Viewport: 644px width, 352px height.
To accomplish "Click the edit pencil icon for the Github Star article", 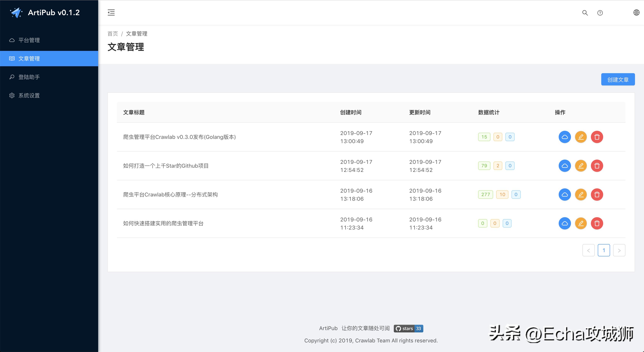I will (581, 166).
